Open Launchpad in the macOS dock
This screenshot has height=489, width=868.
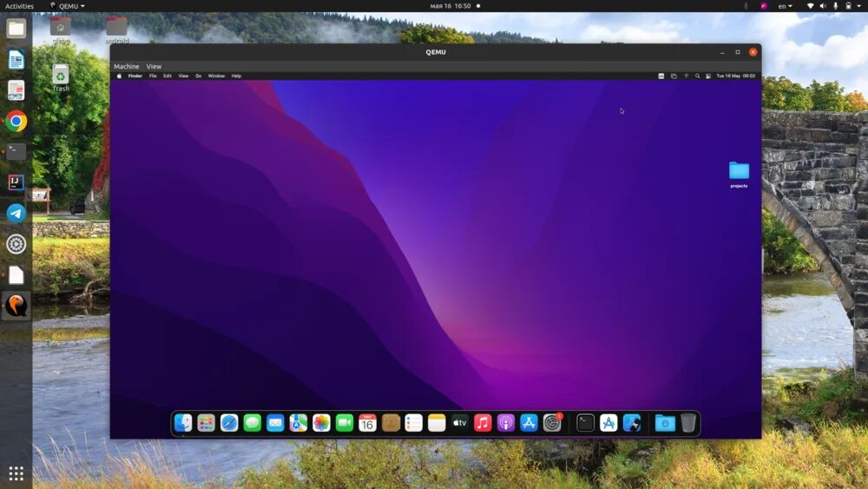pos(206,423)
